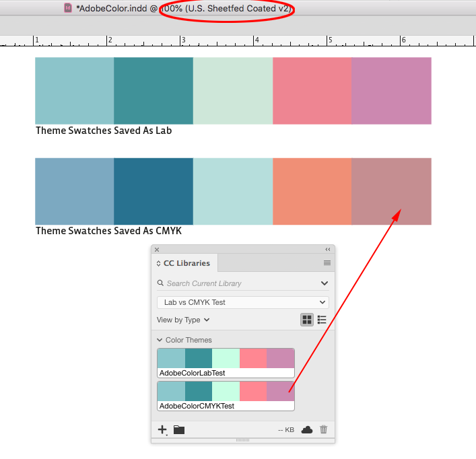Open the View by Type dropdown

(x=183, y=320)
